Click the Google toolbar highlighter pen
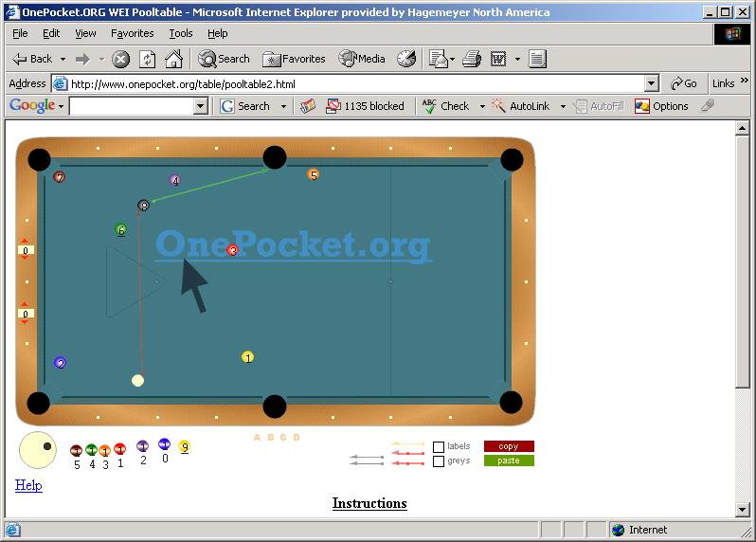The height and width of the screenshot is (542, 756). (708, 105)
